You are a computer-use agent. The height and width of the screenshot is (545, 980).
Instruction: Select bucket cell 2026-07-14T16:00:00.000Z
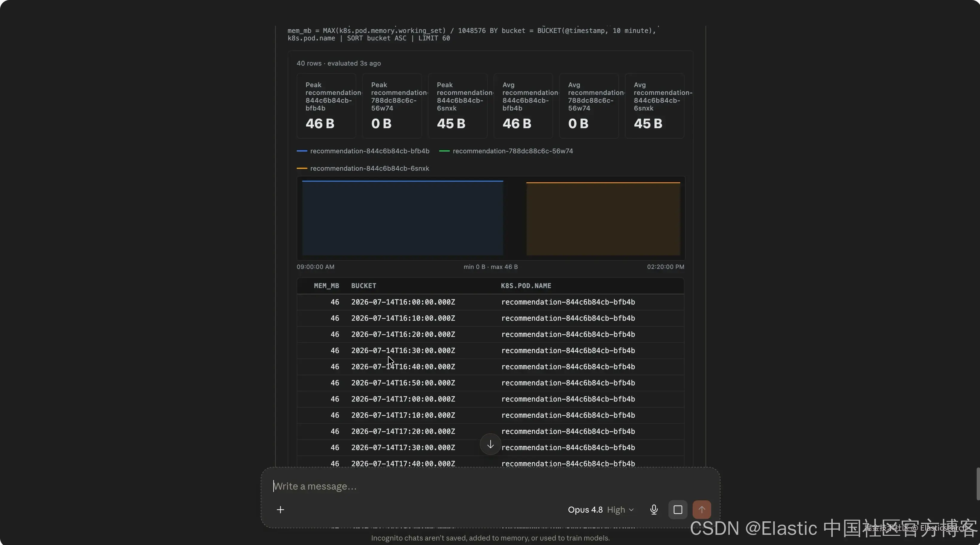(x=403, y=302)
